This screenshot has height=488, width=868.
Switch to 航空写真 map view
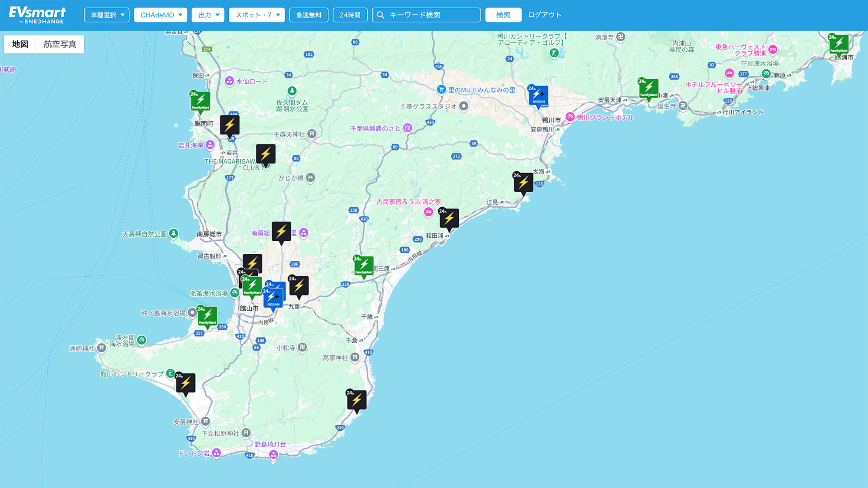tap(60, 44)
